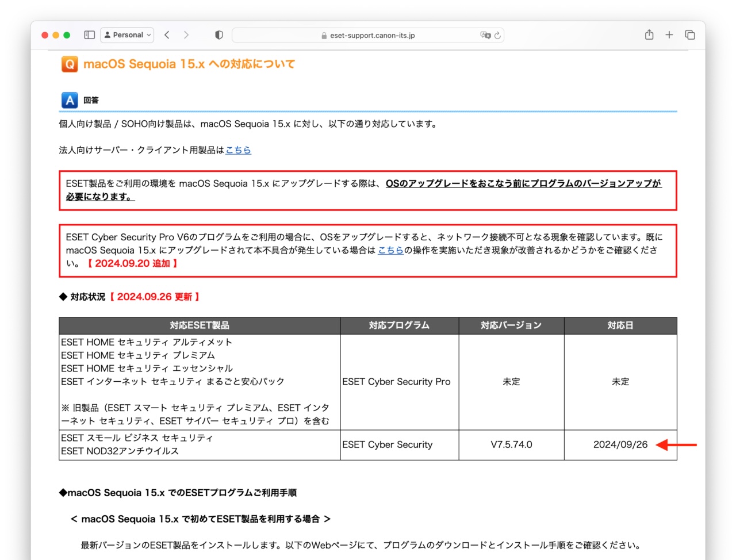736x560 pixels.
Task: Click the 対応ESET製品 column header
Action: pos(200,325)
